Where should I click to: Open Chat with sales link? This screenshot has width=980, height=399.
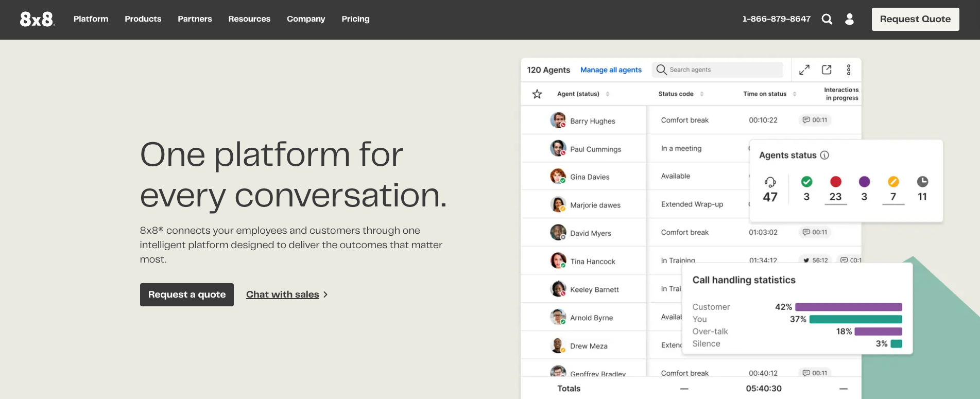coord(283,294)
